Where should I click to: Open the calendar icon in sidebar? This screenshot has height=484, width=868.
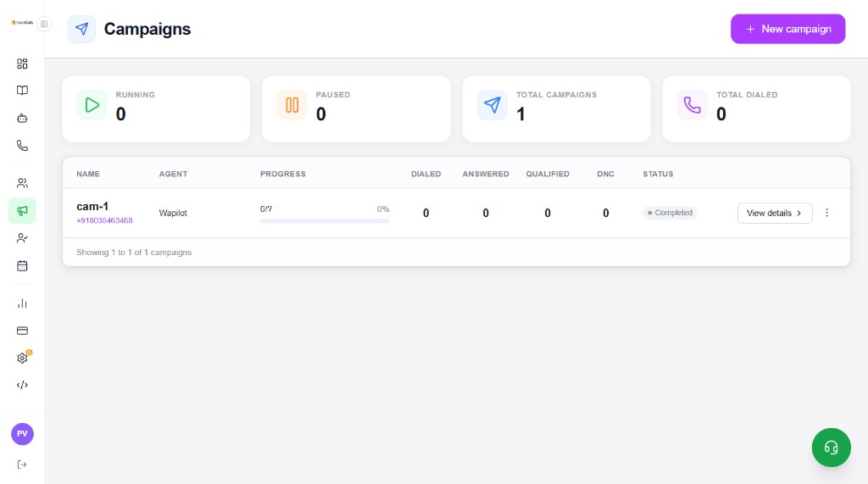tap(22, 266)
